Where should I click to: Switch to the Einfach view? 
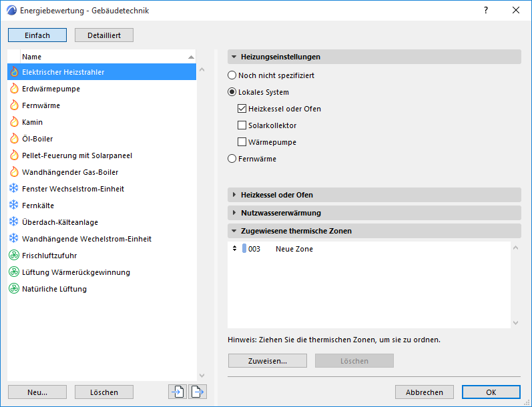[38, 35]
